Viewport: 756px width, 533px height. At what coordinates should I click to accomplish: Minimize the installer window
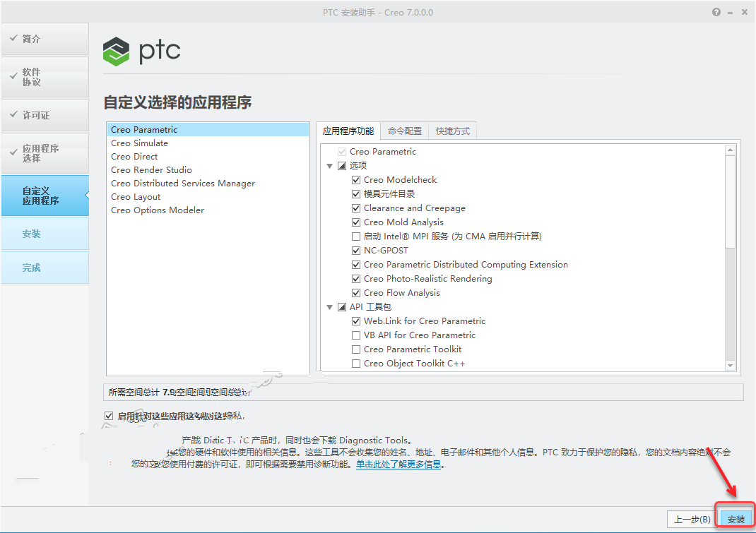731,13
